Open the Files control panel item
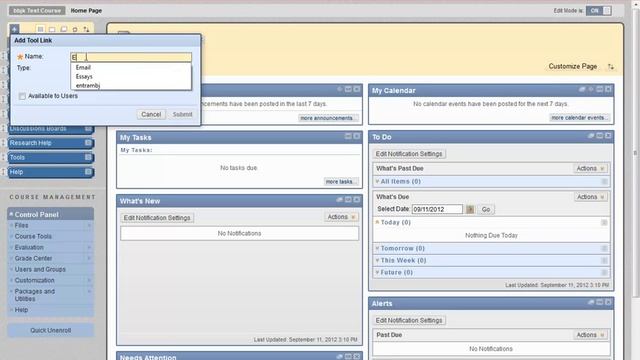This screenshot has height=360, width=640. click(21, 225)
